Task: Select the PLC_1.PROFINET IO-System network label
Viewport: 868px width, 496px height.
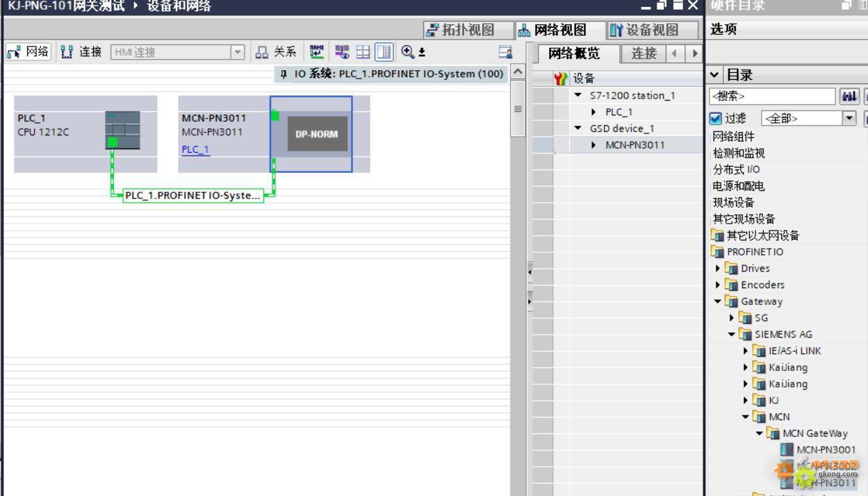Action: [x=193, y=195]
